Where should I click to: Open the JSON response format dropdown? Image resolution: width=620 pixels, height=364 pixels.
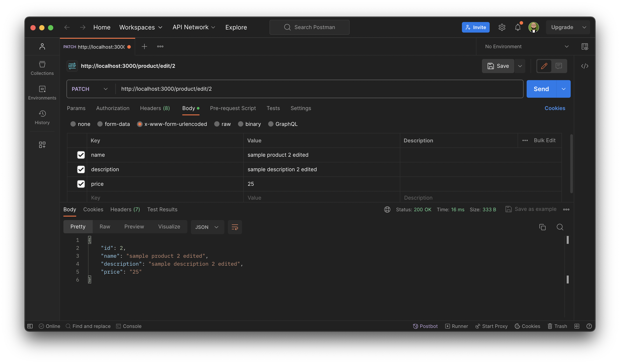207,227
